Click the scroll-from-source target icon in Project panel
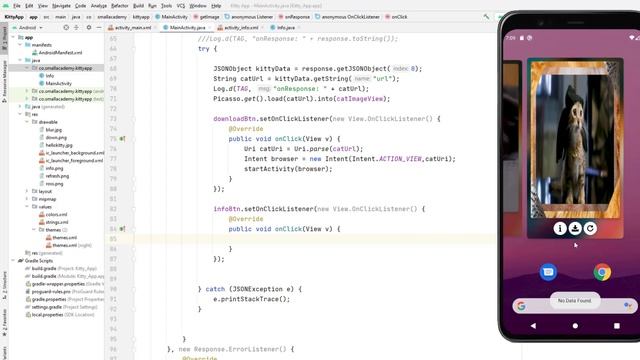640x360 pixels. coord(66,28)
